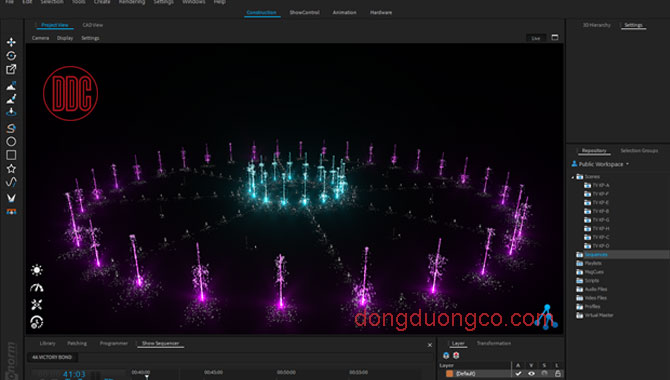670x380 pixels.
Task: Open the viewport Settings dropdown
Action: 90,38
